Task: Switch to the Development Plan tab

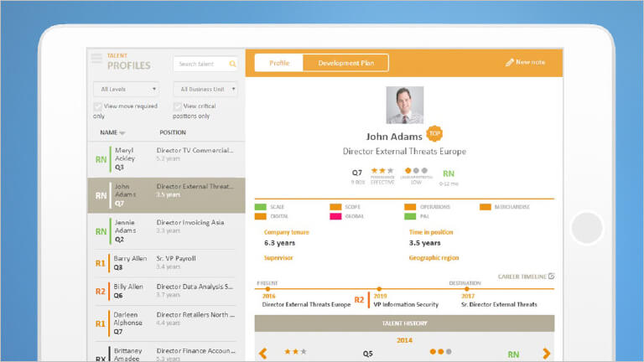Action: [x=345, y=63]
